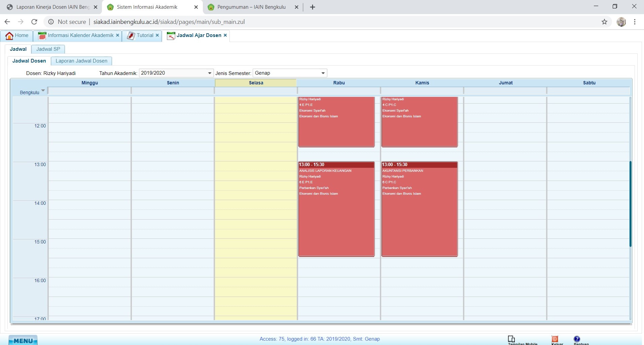Click the Tampilan Mobile icon
The image size is (644, 345).
(511, 339)
